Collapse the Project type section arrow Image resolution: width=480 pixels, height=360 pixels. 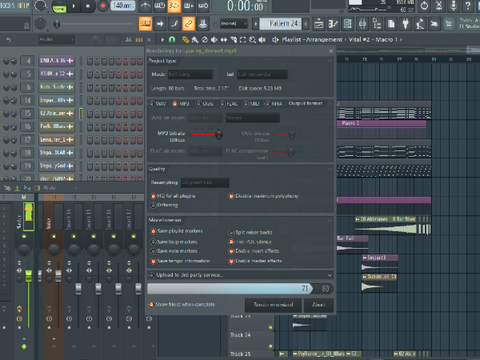[x=329, y=61]
